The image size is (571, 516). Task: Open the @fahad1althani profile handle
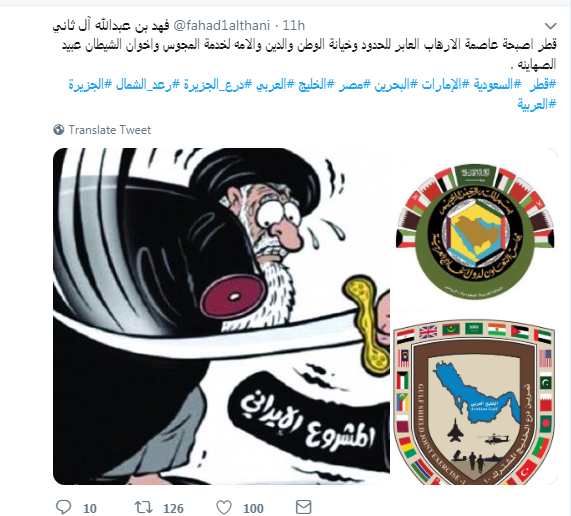pyautogui.click(x=221, y=25)
